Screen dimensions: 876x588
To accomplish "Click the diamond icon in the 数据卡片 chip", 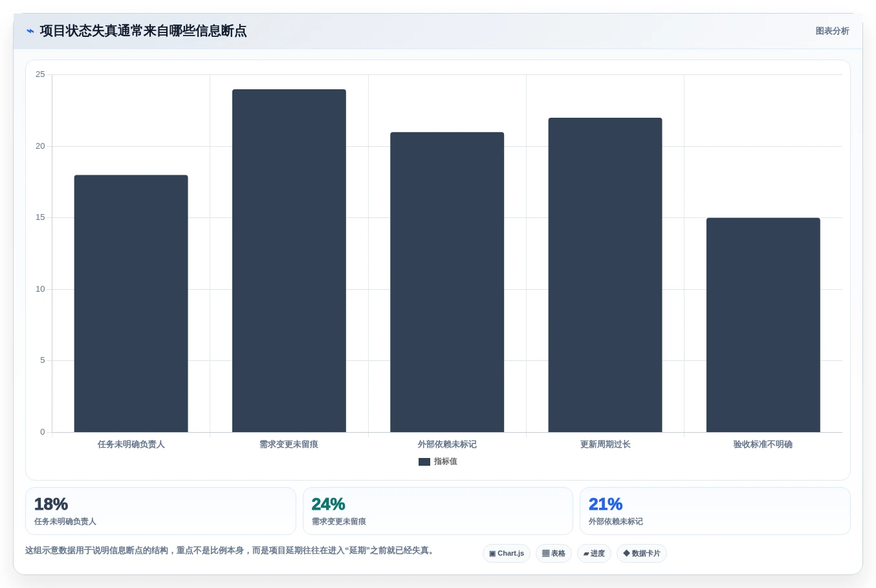I will (626, 554).
